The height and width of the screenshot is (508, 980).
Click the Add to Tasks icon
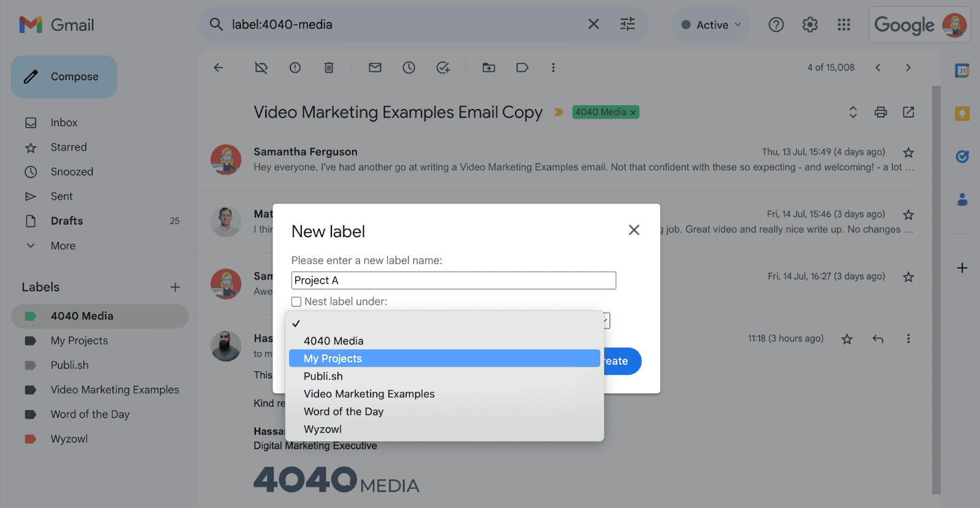[x=443, y=68]
